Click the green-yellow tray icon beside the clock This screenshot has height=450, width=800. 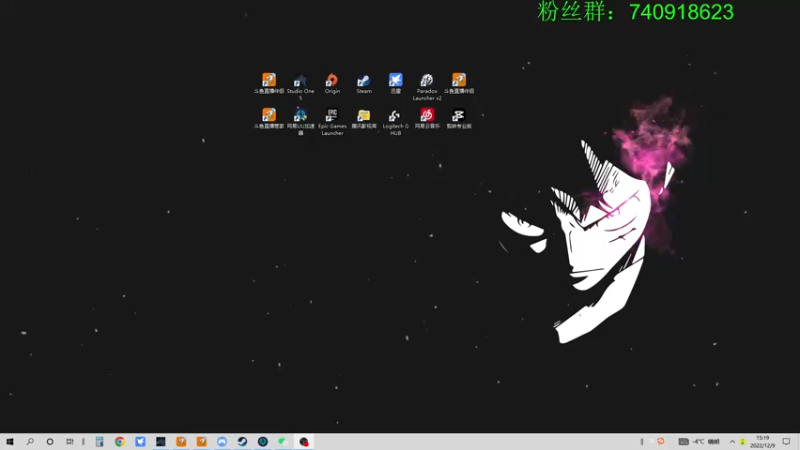[x=743, y=442]
